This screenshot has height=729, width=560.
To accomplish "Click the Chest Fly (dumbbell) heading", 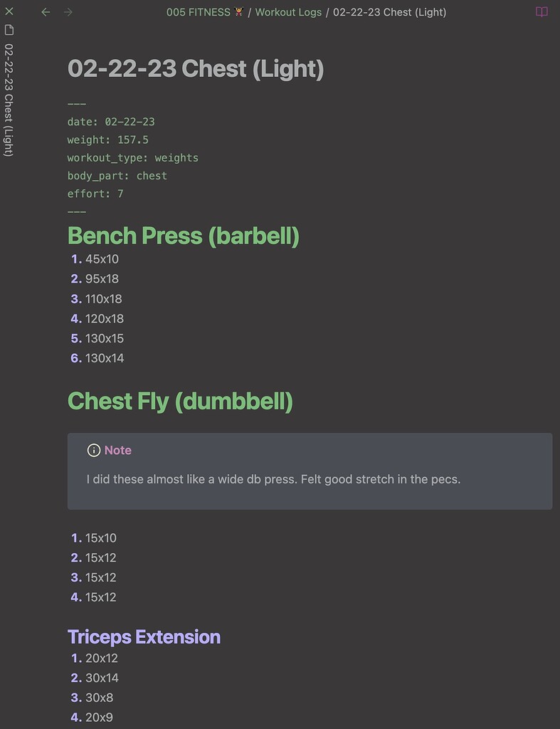I will (179, 401).
